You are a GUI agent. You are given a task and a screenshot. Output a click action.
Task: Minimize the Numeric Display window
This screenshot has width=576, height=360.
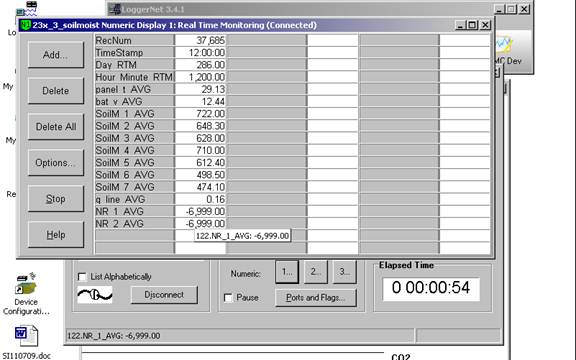pyautogui.click(x=461, y=25)
